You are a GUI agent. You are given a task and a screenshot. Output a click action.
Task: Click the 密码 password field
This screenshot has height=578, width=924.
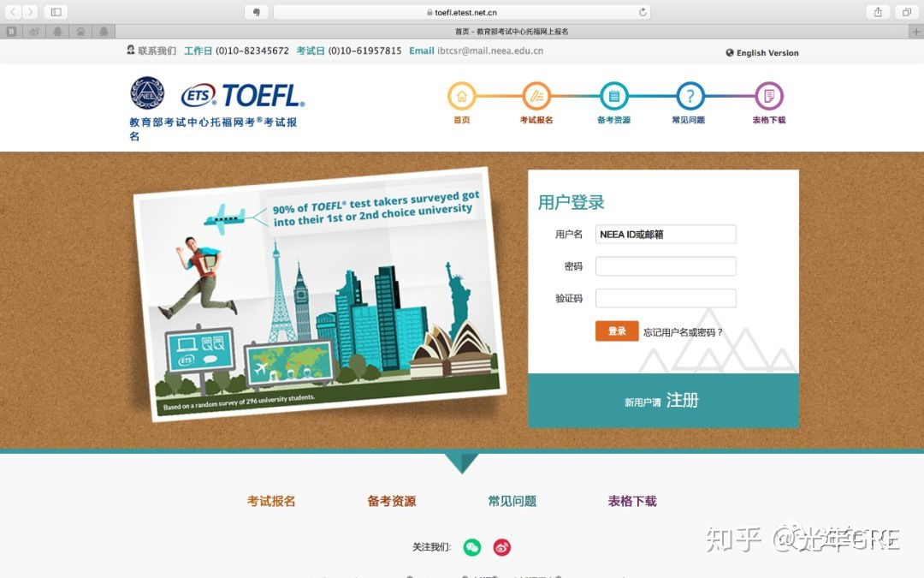pos(666,266)
